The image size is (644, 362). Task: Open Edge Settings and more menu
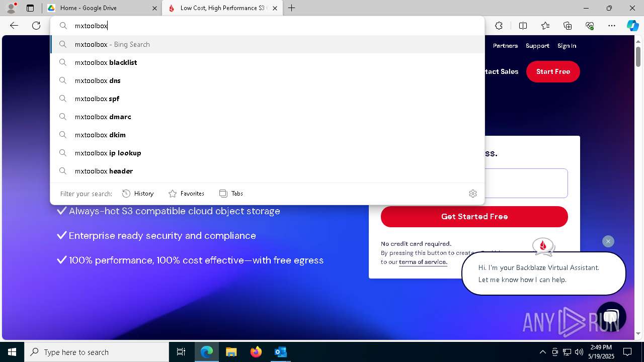click(612, 26)
